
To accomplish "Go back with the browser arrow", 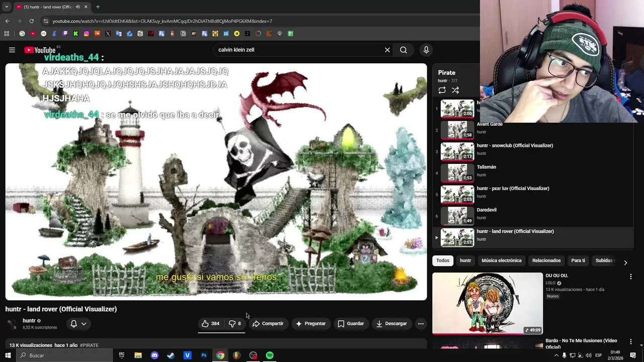I will coord(7,21).
